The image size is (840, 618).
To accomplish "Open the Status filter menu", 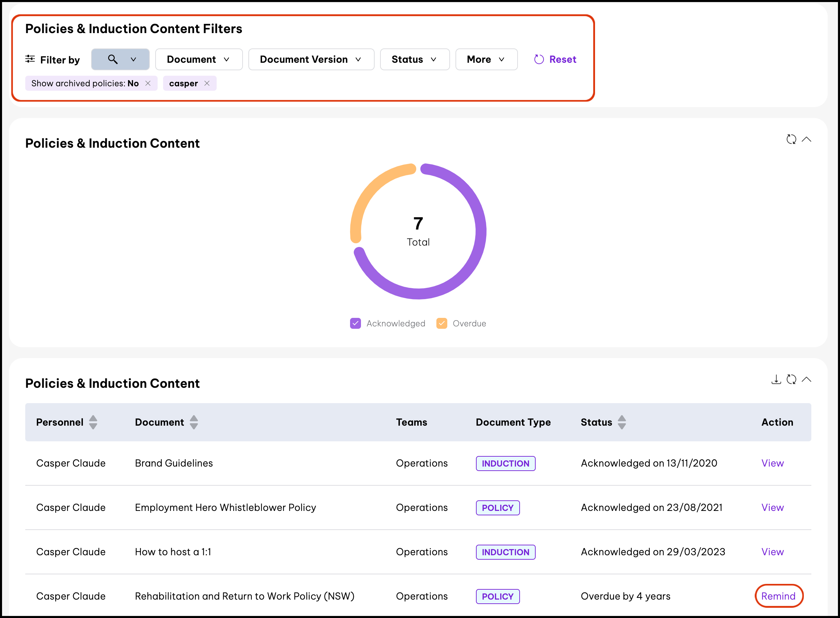I will [415, 59].
